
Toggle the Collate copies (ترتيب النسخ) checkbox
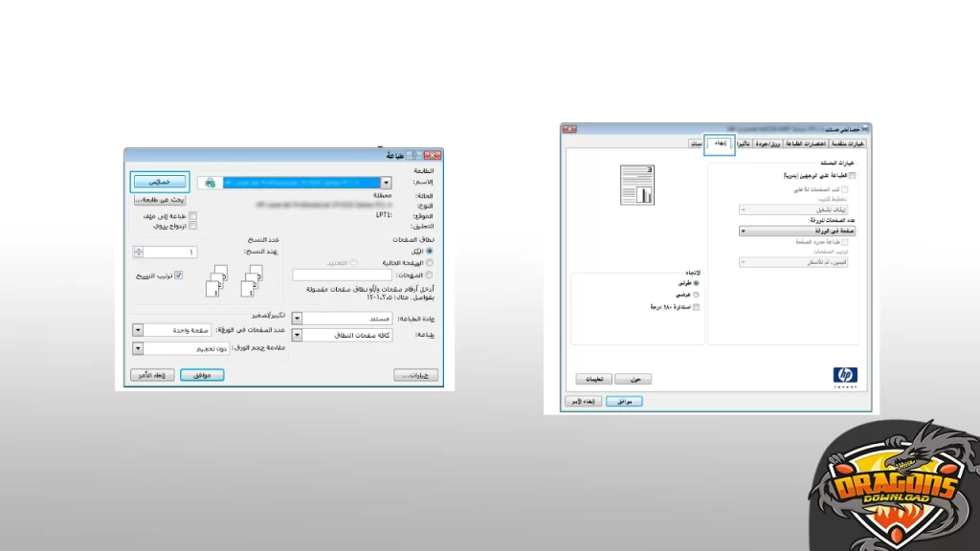point(178,275)
